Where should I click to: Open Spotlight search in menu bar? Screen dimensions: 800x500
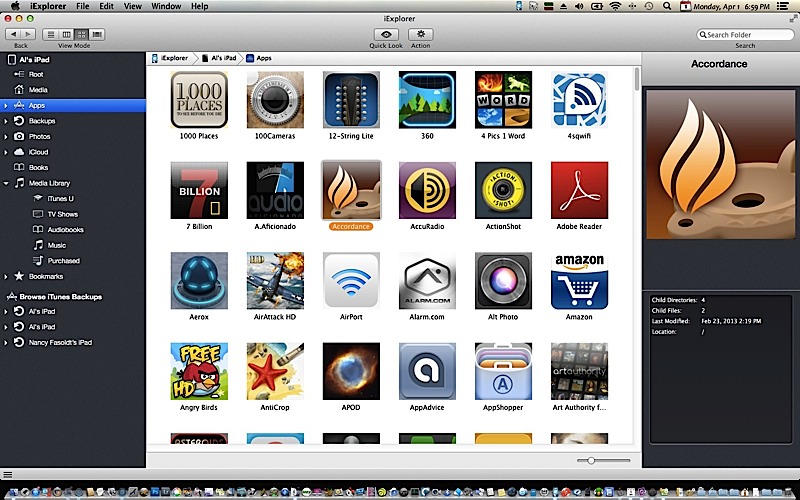pyautogui.click(x=667, y=6)
